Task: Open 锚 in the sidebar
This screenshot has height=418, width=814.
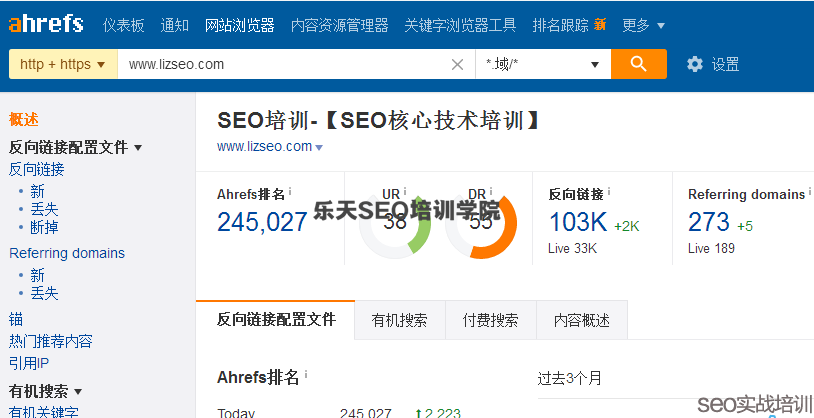Action: tap(16, 319)
